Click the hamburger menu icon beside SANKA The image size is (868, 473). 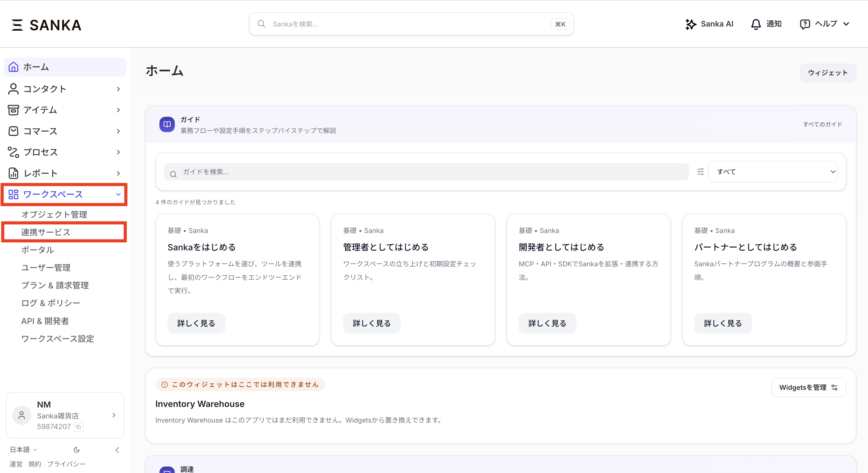[x=17, y=25]
